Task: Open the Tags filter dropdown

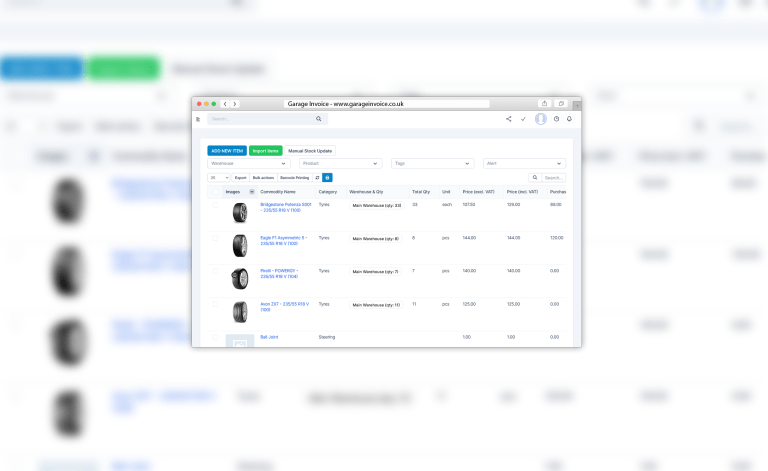Action: point(432,163)
